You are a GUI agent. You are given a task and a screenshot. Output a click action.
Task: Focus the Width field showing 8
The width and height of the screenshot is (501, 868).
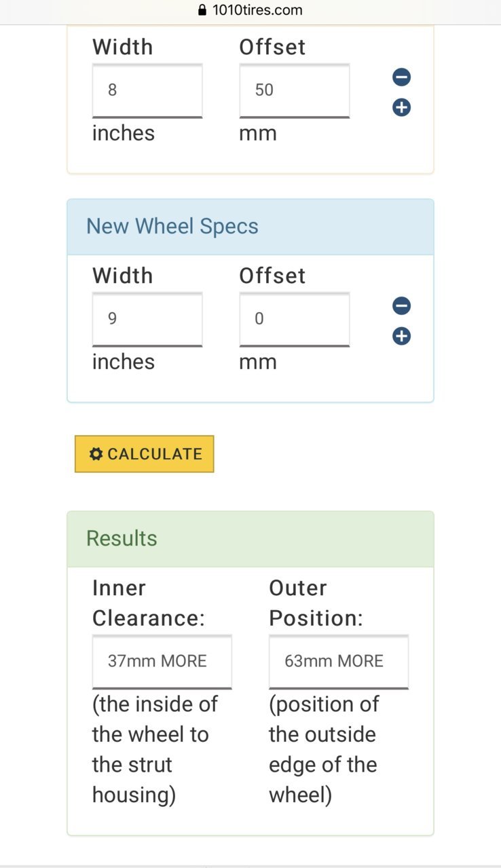(147, 90)
